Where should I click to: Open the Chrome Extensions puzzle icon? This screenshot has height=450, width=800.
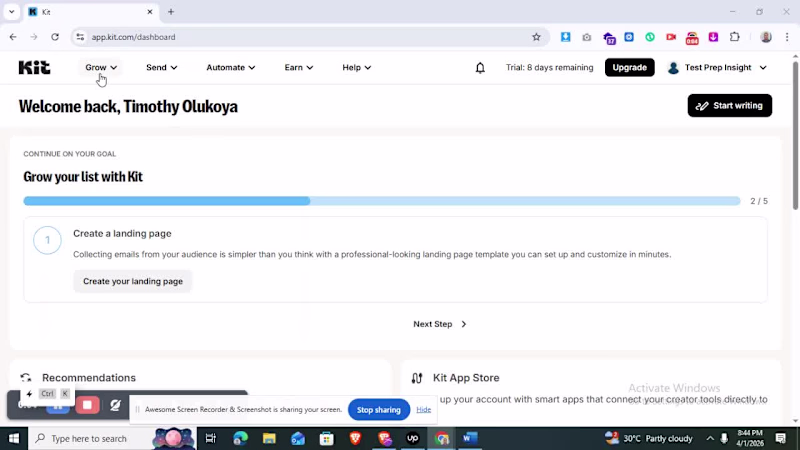[x=735, y=37]
